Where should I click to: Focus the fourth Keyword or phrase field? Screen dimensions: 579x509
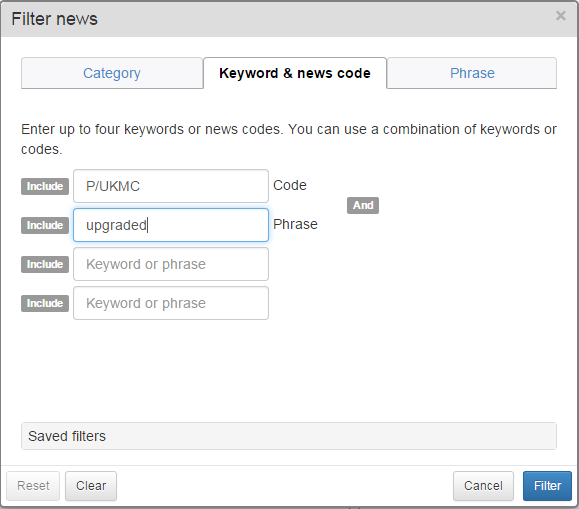[171, 303]
